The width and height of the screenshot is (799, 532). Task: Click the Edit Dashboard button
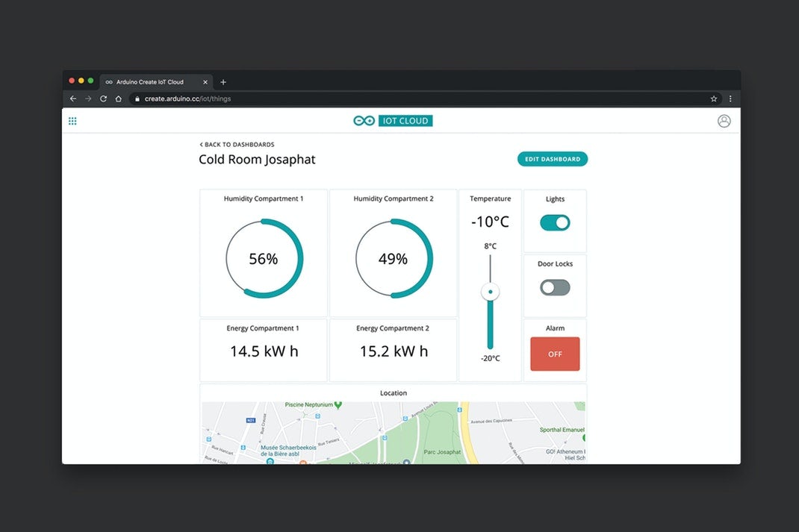pyautogui.click(x=553, y=159)
